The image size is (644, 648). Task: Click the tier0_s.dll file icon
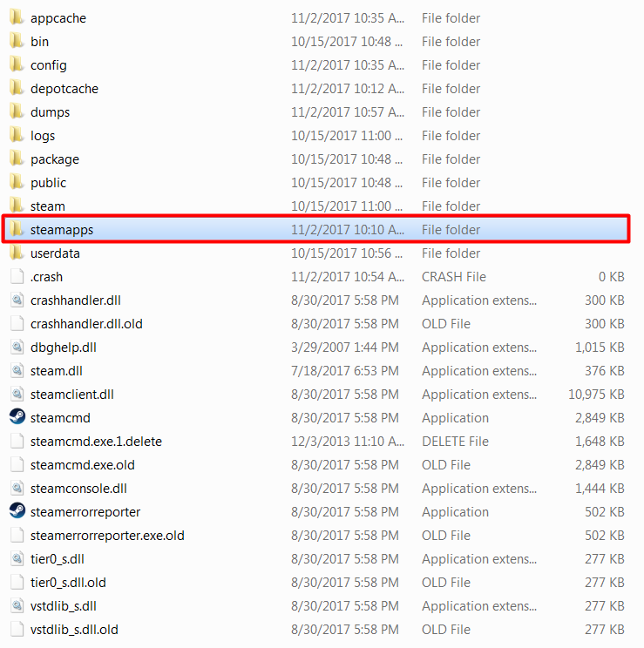pos(17,559)
